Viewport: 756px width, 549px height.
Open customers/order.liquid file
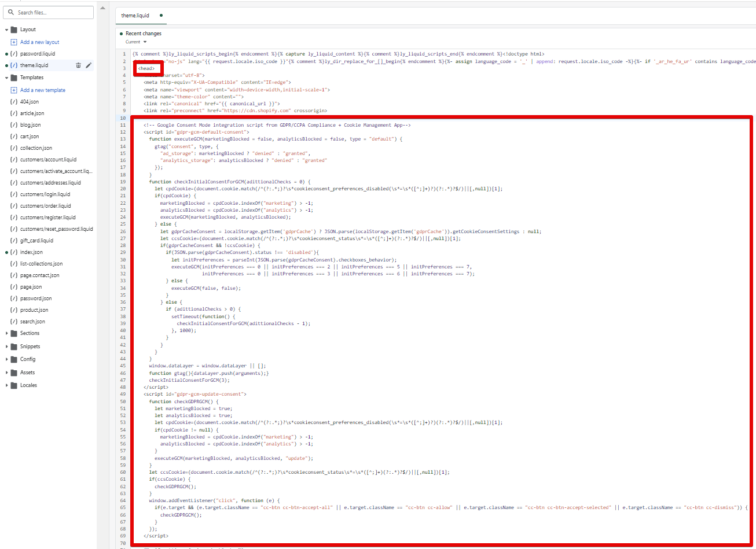pyautogui.click(x=46, y=206)
